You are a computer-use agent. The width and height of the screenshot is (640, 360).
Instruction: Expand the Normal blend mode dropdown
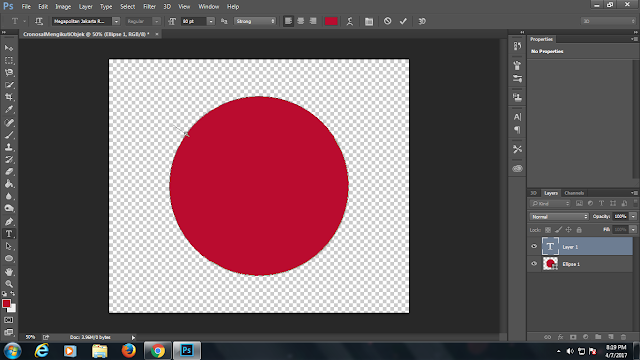tap(559, 216)
